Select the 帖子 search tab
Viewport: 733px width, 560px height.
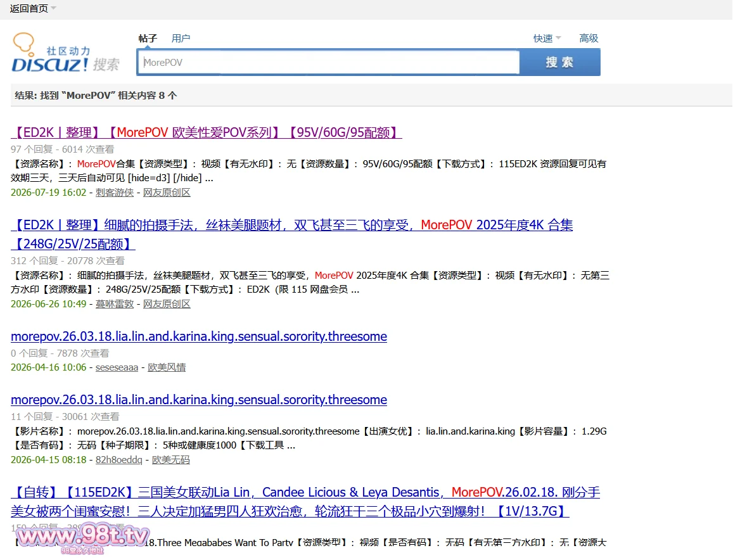click(x=148, y=39)
